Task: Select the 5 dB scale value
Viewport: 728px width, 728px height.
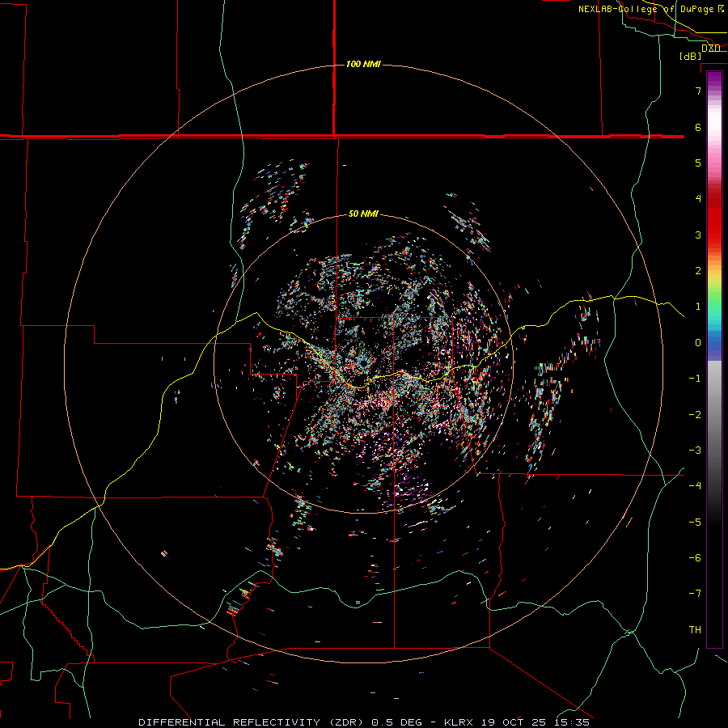Action: click(698, 163)
